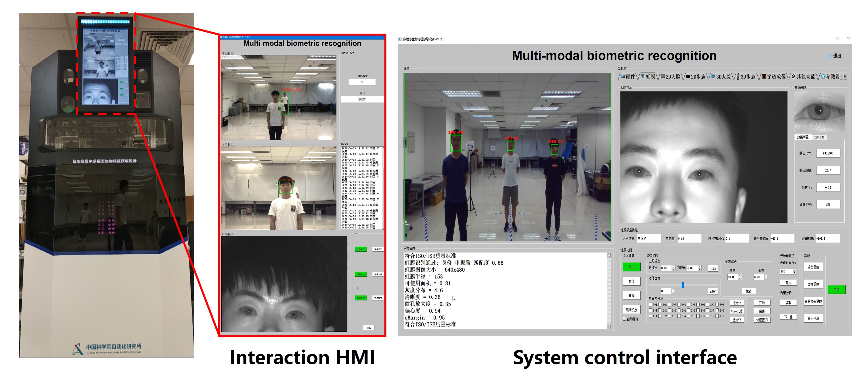Click the 2D人脸 face tab icon
868x387 pixels.
(663, 76)
